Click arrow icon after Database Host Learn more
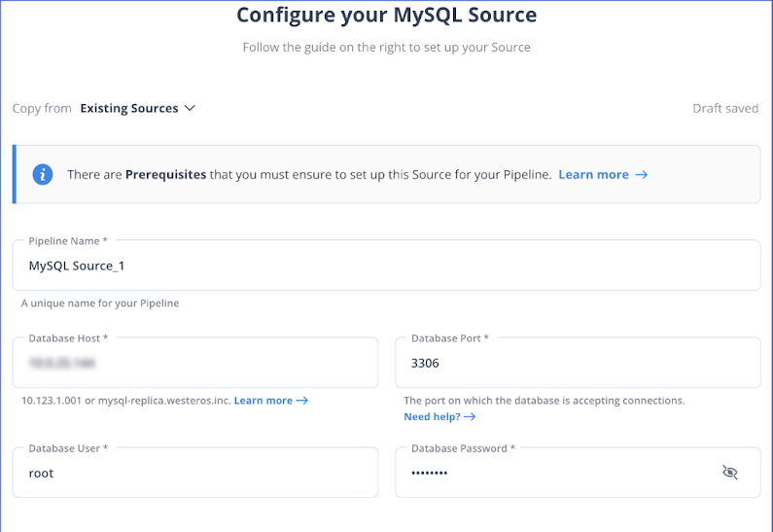Image resolution: width=773 pixels, height=532 pixels. [302, 401]
